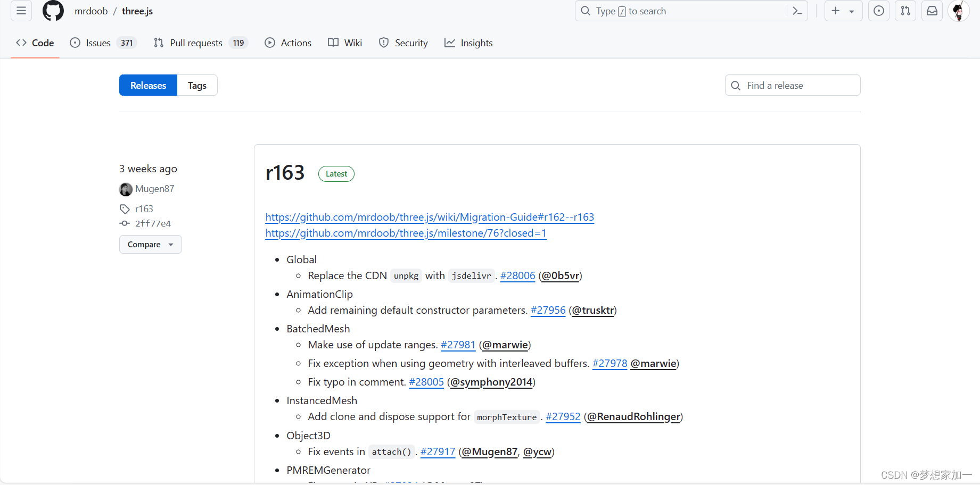
Task: Open the @RenaudRohlinger profile mention
Action: [x=633, y=416]
